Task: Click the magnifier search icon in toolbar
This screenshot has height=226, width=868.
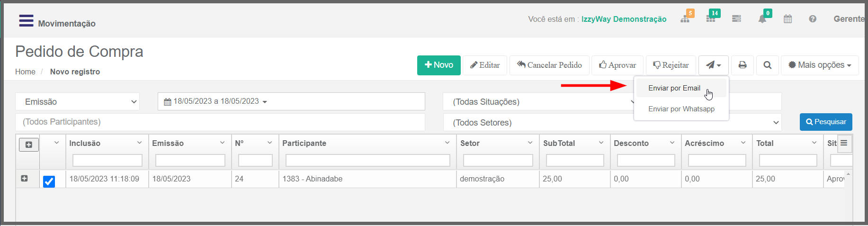Action: [x=768, y=65]
